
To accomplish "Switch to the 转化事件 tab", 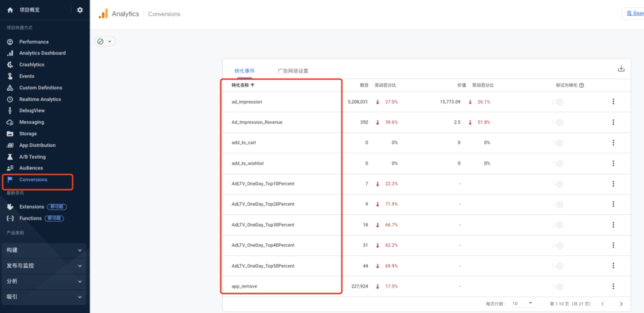I will pyautogui.click(x=244, y=71).
